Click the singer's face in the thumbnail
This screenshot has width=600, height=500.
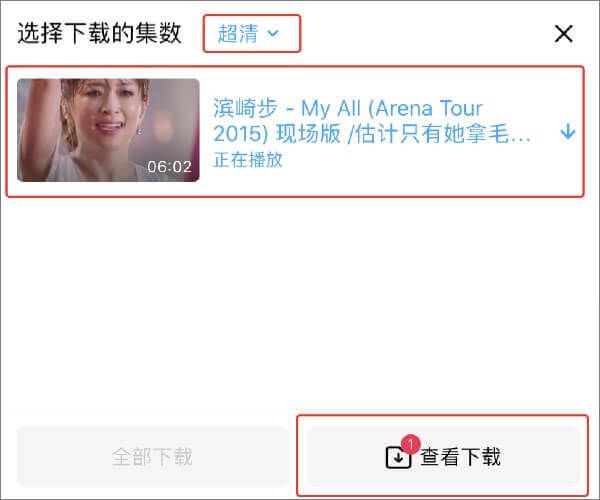pyautogui.click(x=111, y=109)
